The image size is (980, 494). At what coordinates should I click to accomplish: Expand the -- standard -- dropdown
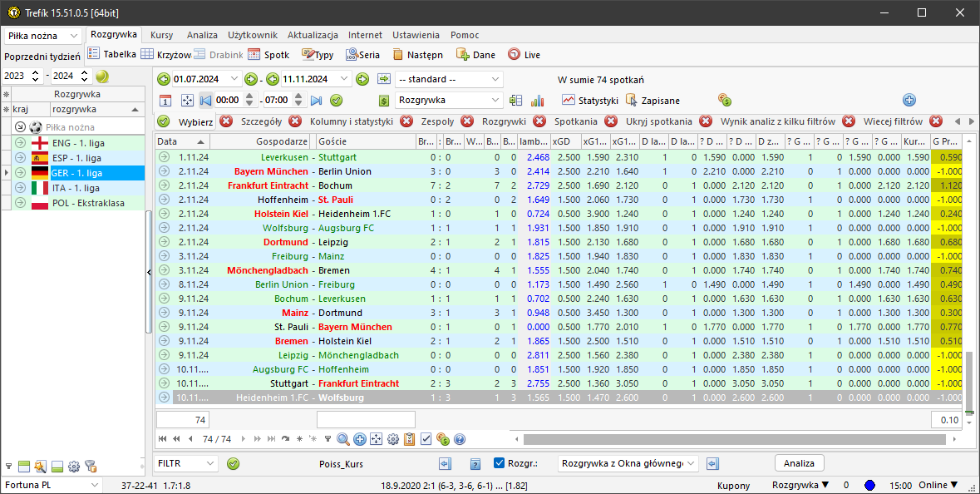click(450, 80)
